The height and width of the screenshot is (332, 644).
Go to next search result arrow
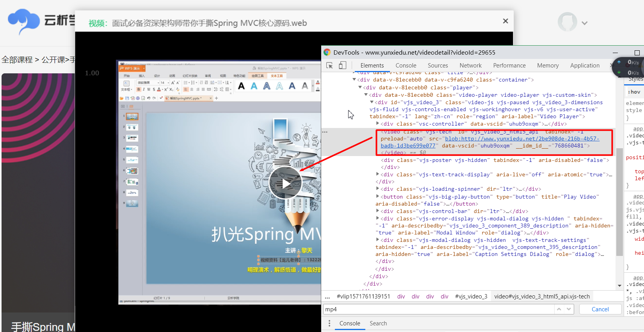point(569,309)
